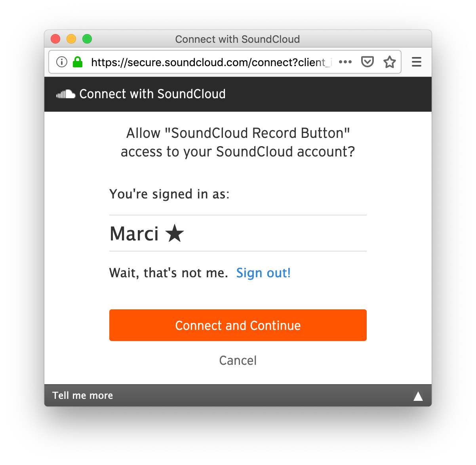Select the Connect with SoundCloud header text

[x=152, y=94]
